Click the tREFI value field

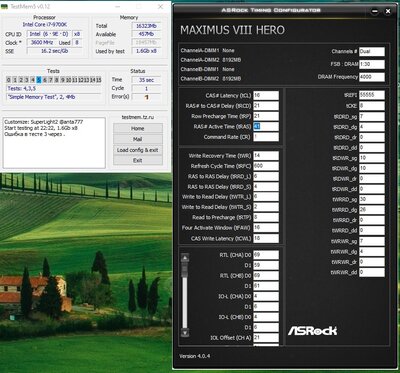point(372,95)
